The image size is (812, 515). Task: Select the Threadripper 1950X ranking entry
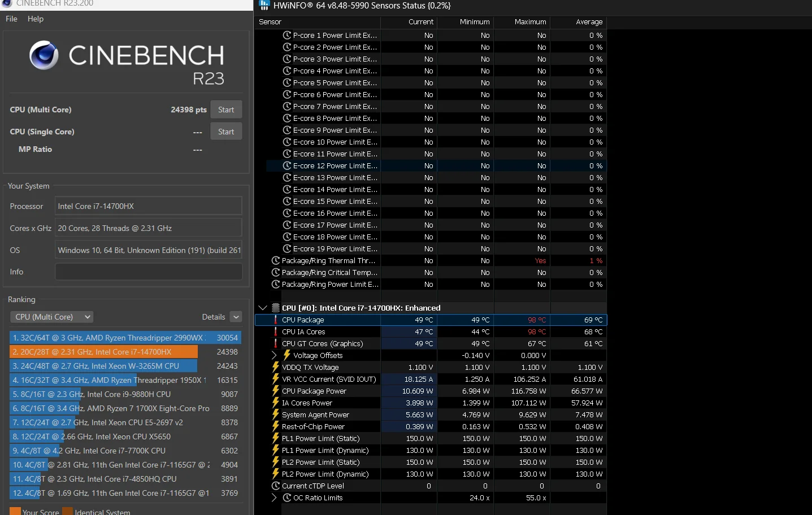[125, 380]
